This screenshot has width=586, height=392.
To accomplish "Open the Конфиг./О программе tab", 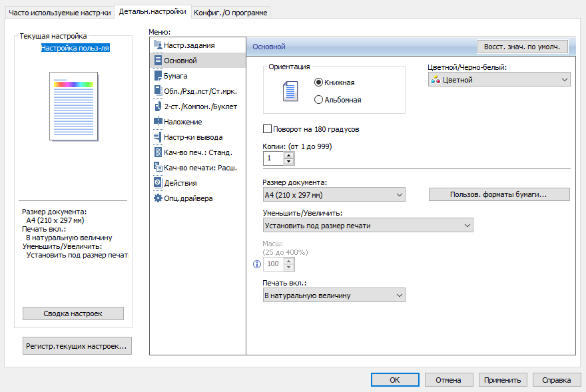I will (231, 13).
